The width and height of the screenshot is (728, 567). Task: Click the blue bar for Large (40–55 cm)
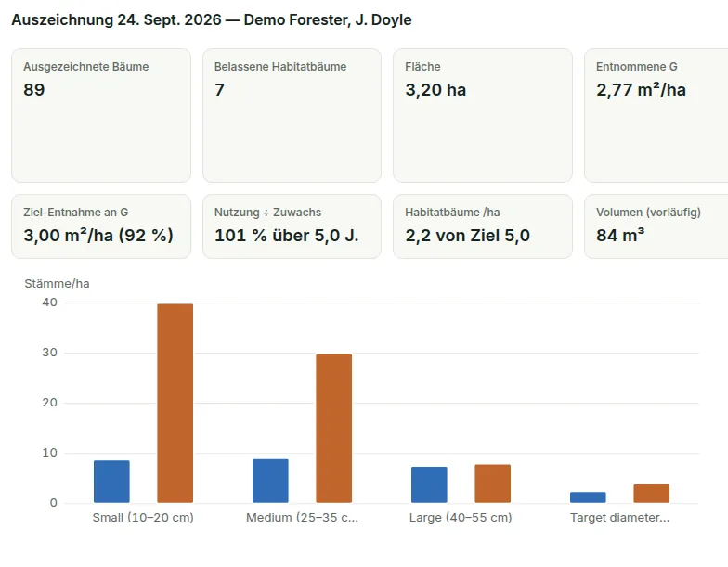429,484
